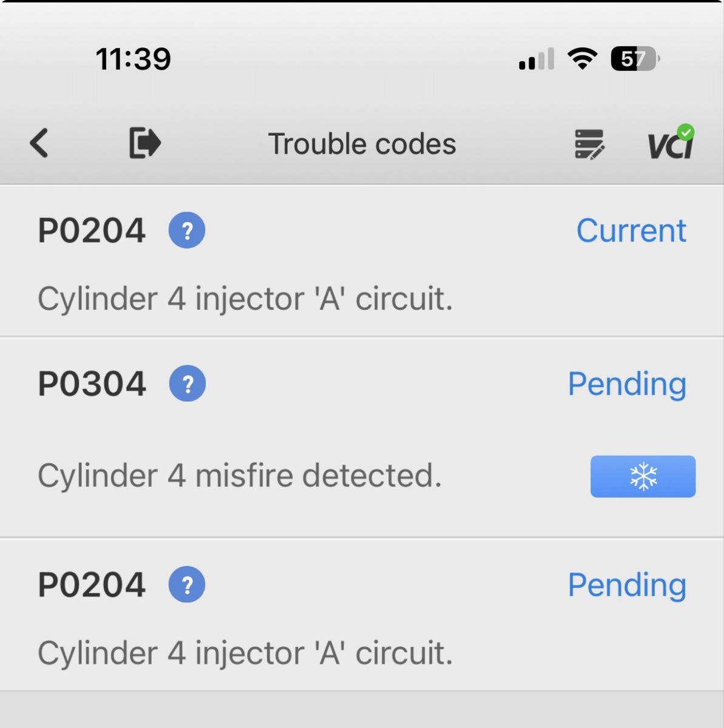Tap Pending status next to P0304
The image size is (724, 728).
point(627,383)
